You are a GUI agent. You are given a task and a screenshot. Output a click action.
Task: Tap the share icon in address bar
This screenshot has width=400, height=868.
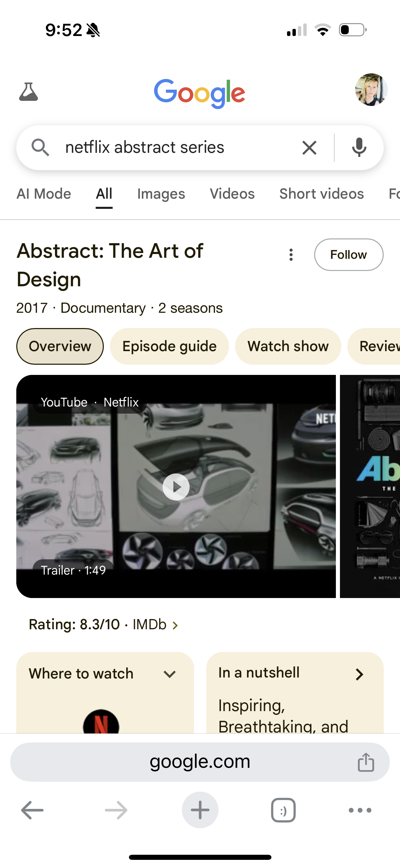366,762
